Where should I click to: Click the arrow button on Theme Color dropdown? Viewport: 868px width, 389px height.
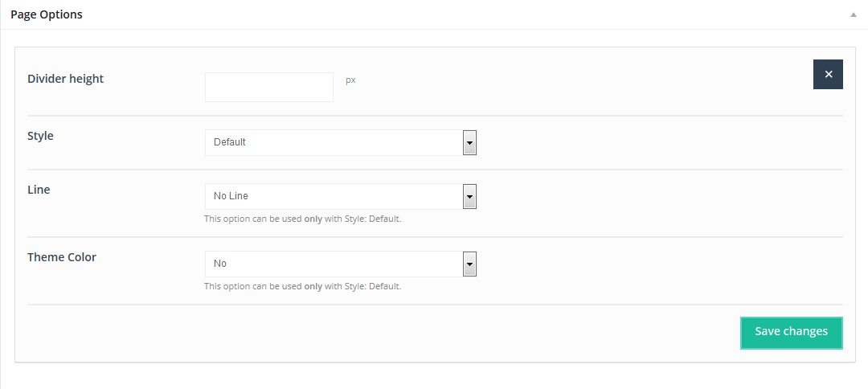coord(470,264)
